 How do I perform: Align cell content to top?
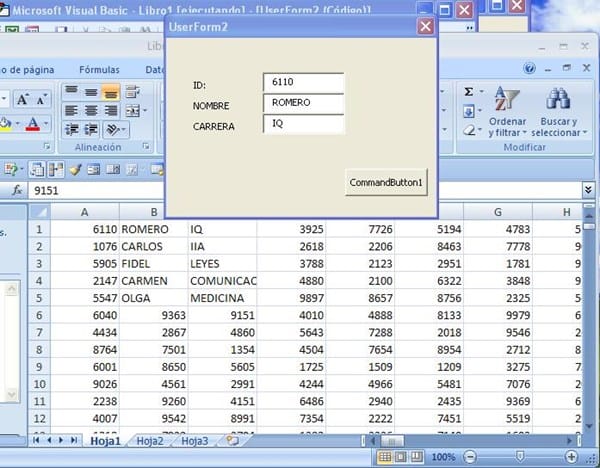click(72, 92)
